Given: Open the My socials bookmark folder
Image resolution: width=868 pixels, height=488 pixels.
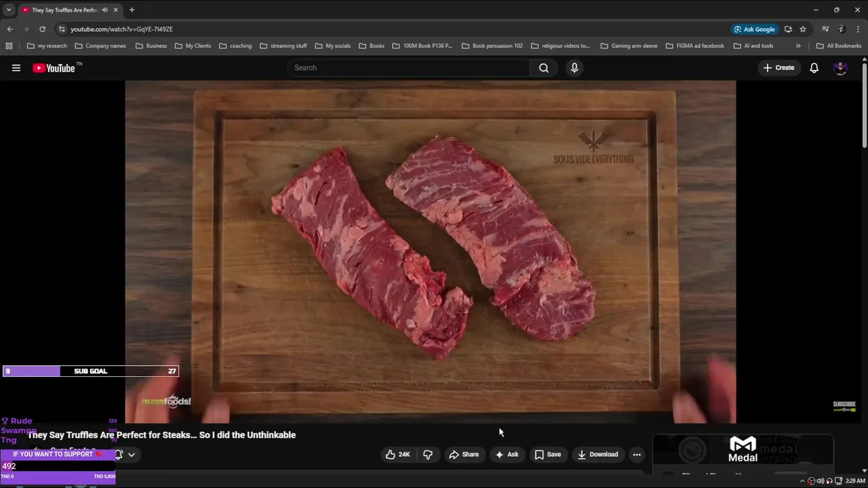Looking at the screenshot, I should [332, 46].
